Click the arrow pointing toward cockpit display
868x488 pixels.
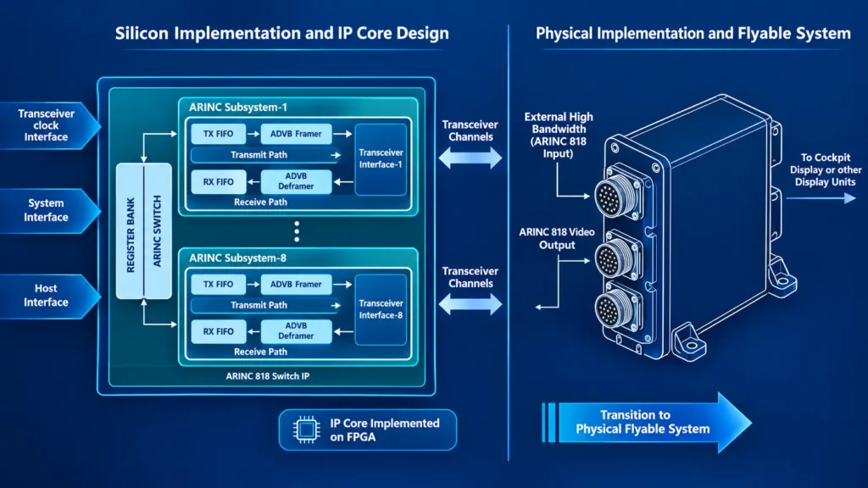point(821,198)
